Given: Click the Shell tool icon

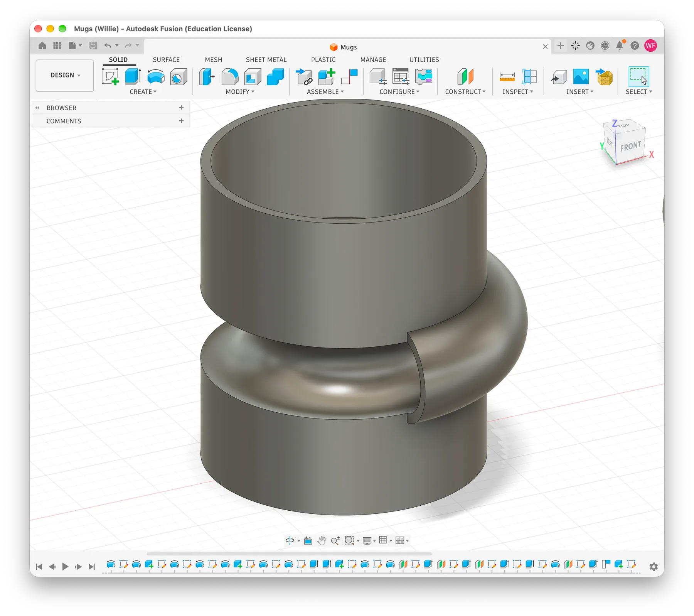Looking at the screenshot, I should tap(253, 76).
